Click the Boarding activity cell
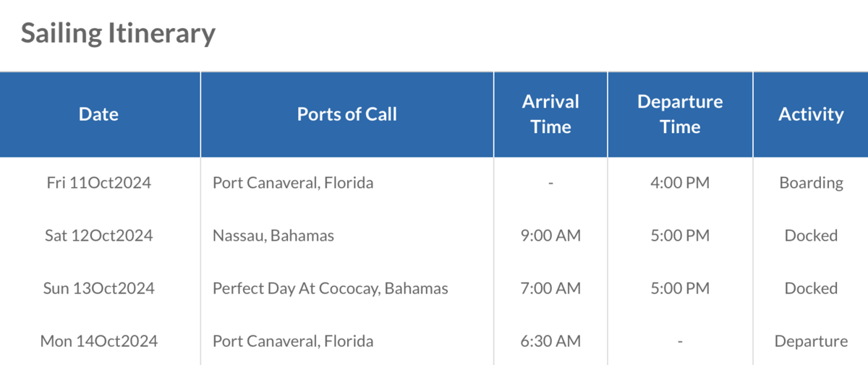The width and height of the screenshot is (868, 365). coord(811,183)
